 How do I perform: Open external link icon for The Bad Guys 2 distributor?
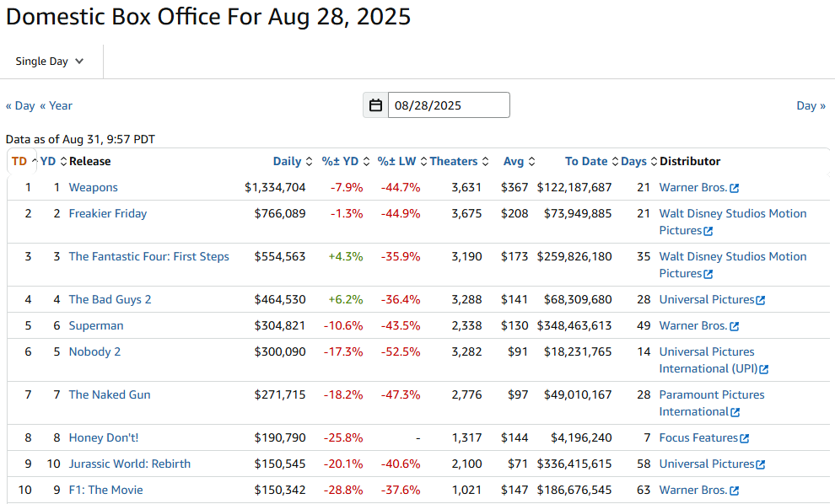click(761, 301)
